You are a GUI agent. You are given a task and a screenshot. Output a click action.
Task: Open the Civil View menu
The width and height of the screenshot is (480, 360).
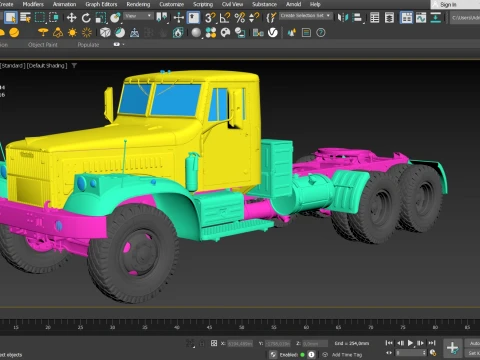pyautogui.click(x=232, y=4)
